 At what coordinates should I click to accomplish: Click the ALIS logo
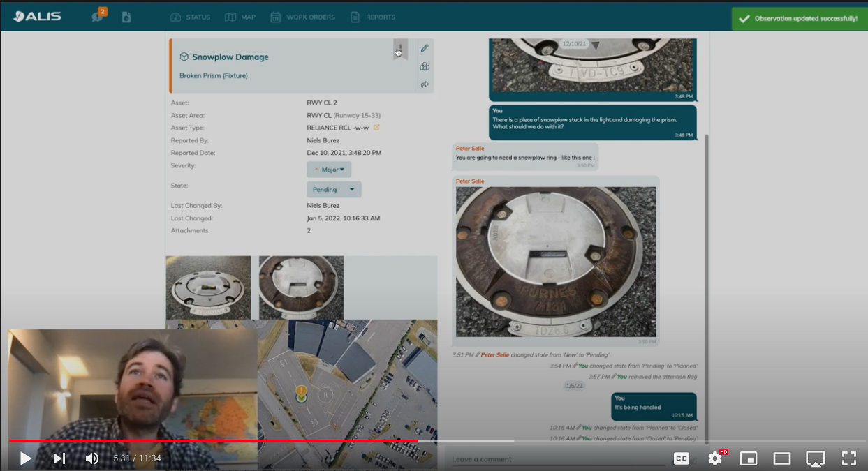click(x=38, y=17)
